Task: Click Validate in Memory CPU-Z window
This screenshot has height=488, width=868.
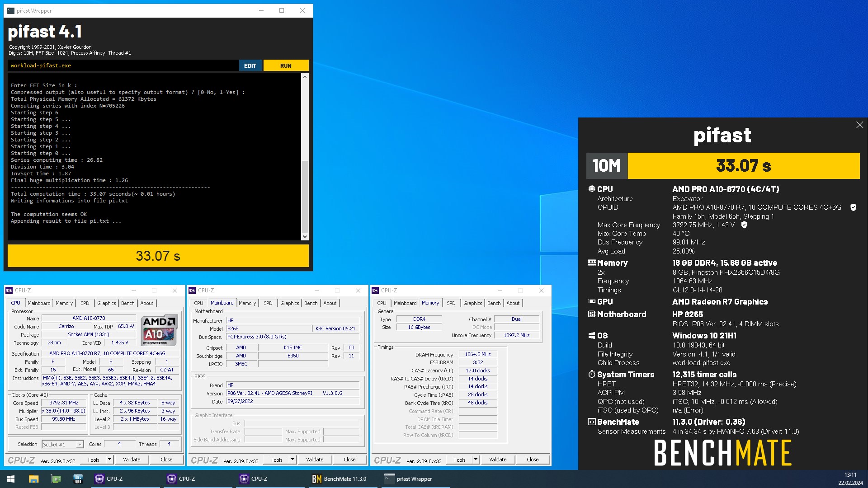Action: pos(498,460)
